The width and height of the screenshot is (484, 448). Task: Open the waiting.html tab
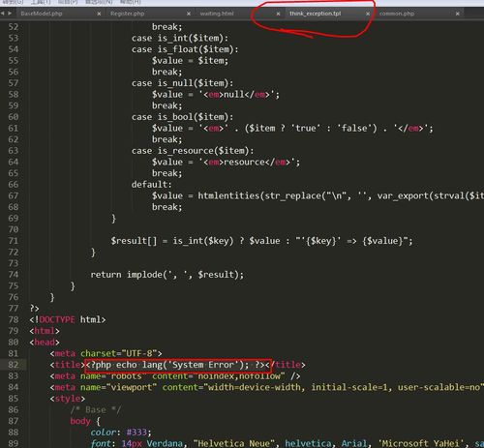tap(217, 14)
